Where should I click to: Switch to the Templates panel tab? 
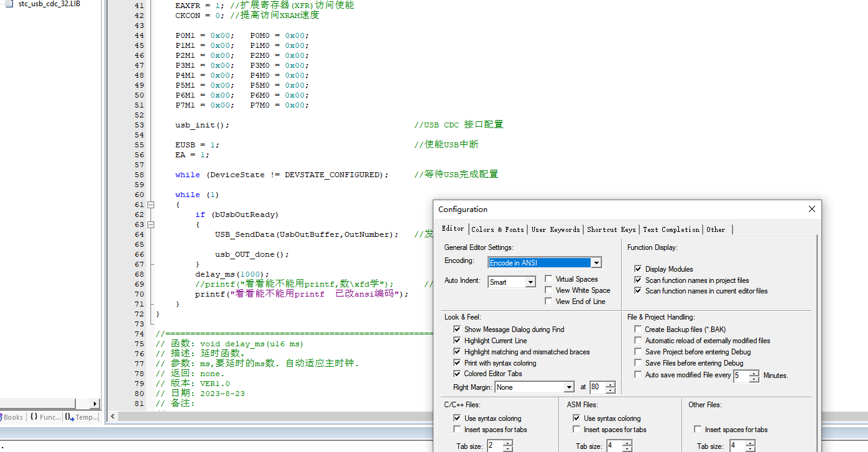81,417
